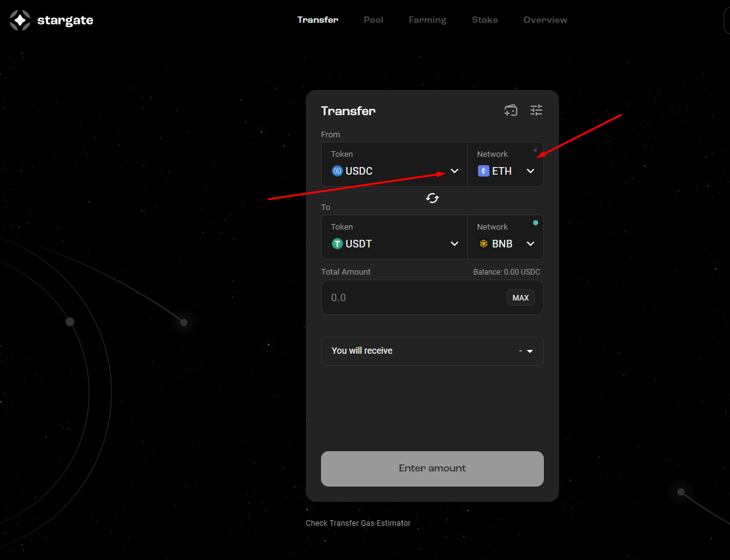Click the USDT Tether coin icon
Screen dimensions: 730x560
337,244
